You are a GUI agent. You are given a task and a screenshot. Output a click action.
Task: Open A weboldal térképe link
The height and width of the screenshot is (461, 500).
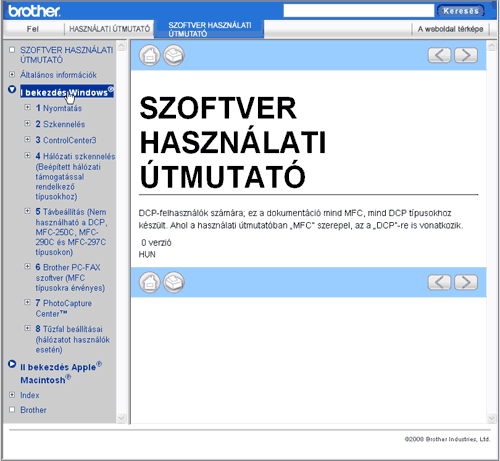point(450,29)
